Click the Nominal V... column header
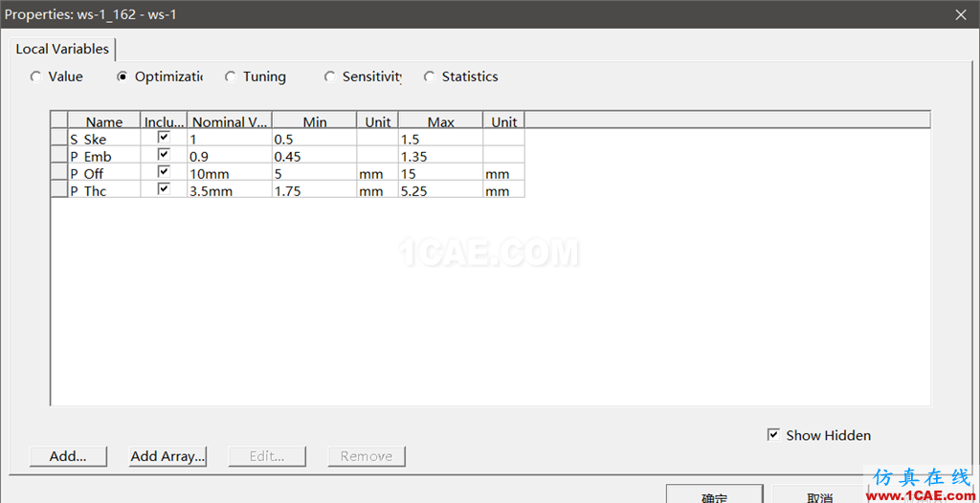Screen dimensions: 980x503 pos(230,120)
